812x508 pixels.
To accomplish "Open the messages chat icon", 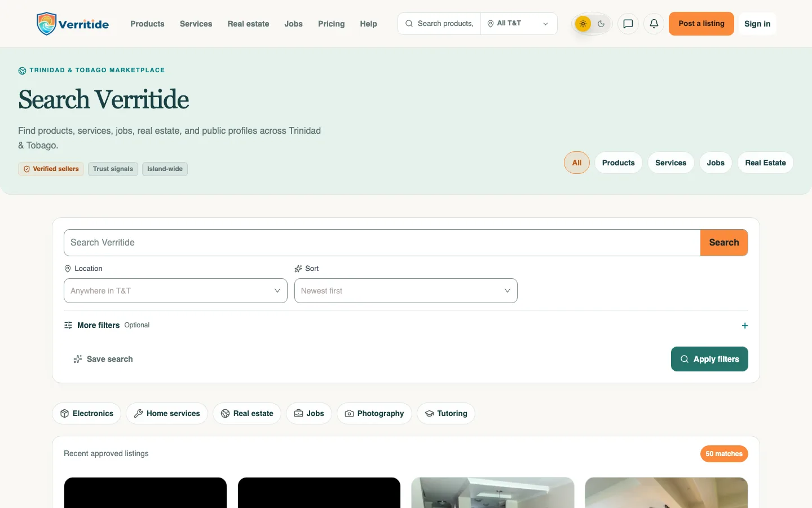I will pyautogui.click(x=628, y=24).
